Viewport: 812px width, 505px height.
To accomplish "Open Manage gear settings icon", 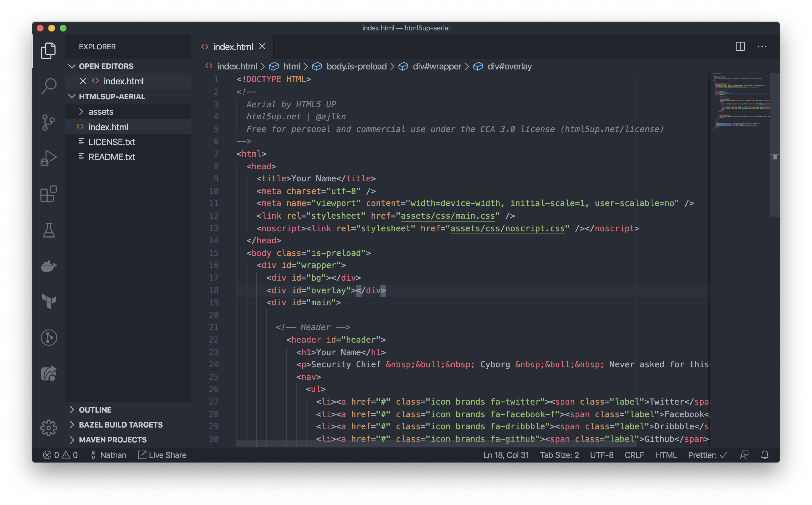I will click(49, 428).
